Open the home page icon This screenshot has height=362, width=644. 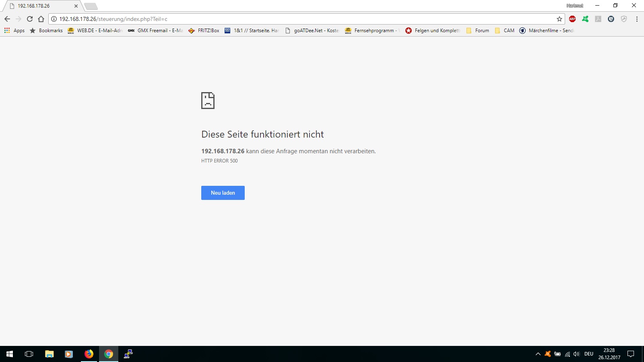pyautogui.click(x=41, y=19)
